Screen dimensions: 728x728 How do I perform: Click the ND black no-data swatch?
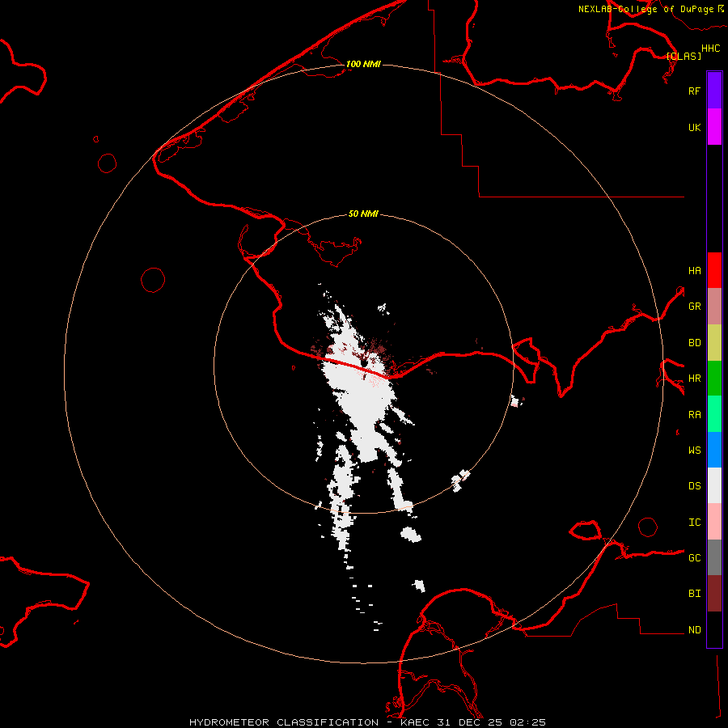[714, 629]
